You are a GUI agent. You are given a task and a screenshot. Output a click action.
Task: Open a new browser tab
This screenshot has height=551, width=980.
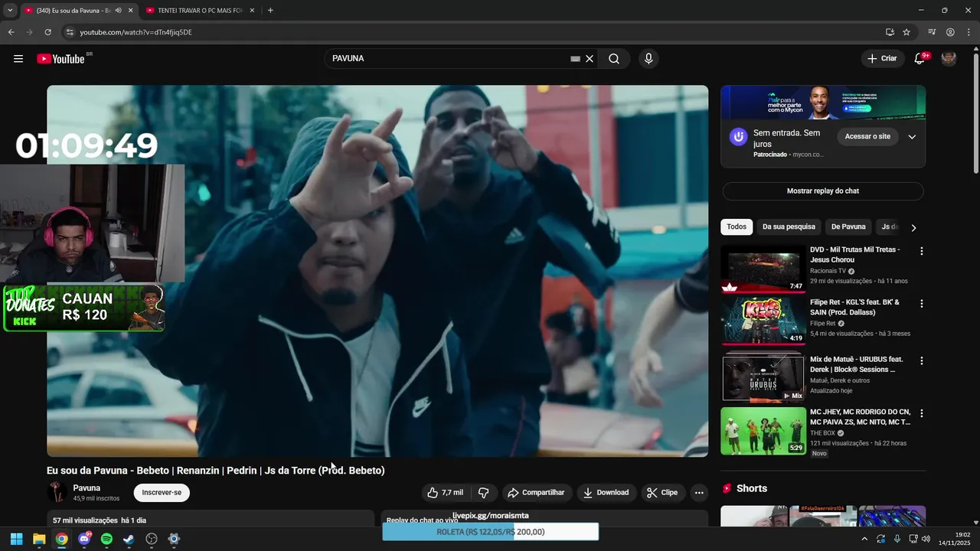tap(270, 11)
